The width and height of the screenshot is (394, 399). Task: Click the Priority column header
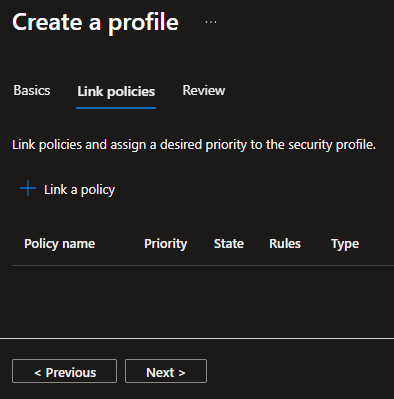(165, 244)
